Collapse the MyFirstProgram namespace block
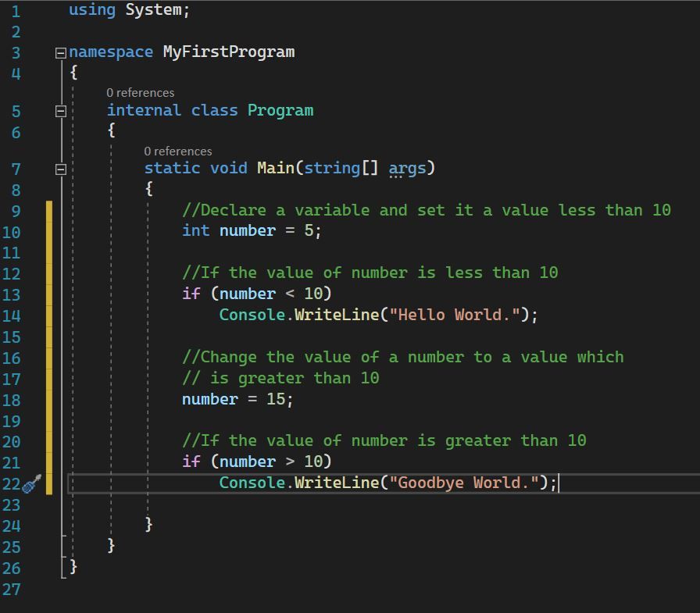This screenshot has width=700, height=613. 61,53
